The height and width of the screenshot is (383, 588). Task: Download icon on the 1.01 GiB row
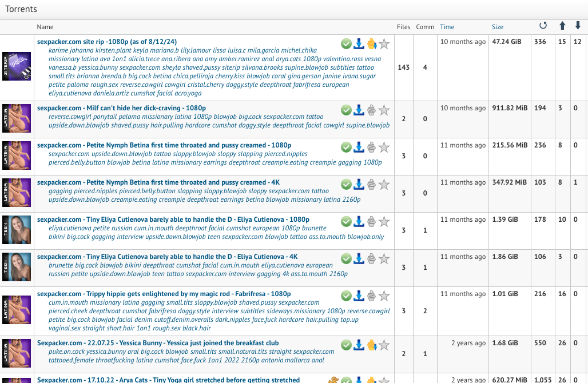[359, 296]
